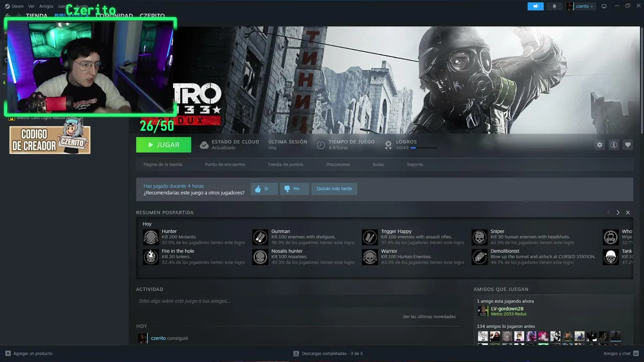The height and width of the screenshot is (362, 644).
Task: Click the 'Hoy' label in the post-game summary
Action: tap(147, 224)
